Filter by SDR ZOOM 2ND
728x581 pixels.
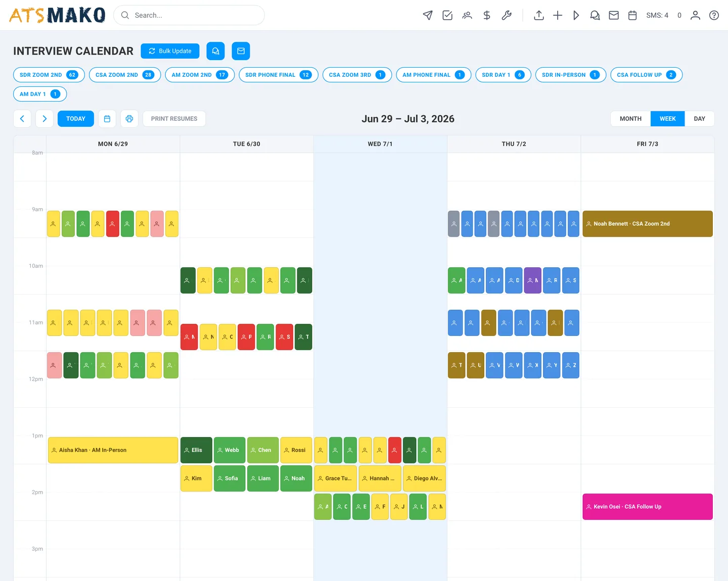point(49,75)
